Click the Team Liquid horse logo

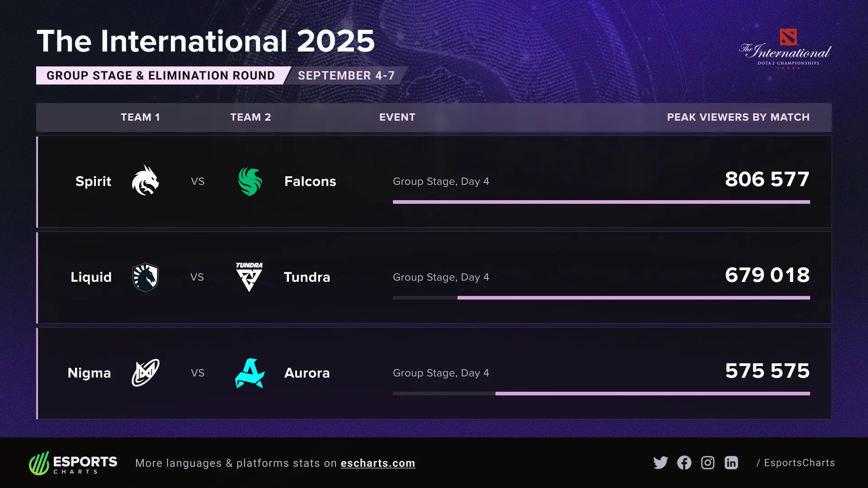pos(145,277)
